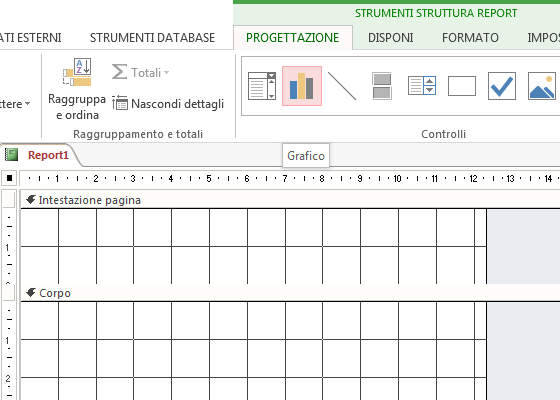Click the report selector square at ruler corner

(x=9, y=178)
